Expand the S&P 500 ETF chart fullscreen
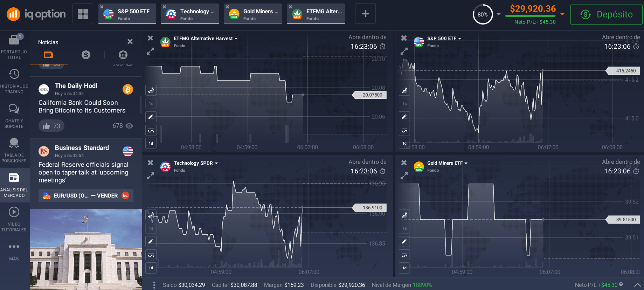This screenshot has width=644, height=290. click(x=404, y=51)
